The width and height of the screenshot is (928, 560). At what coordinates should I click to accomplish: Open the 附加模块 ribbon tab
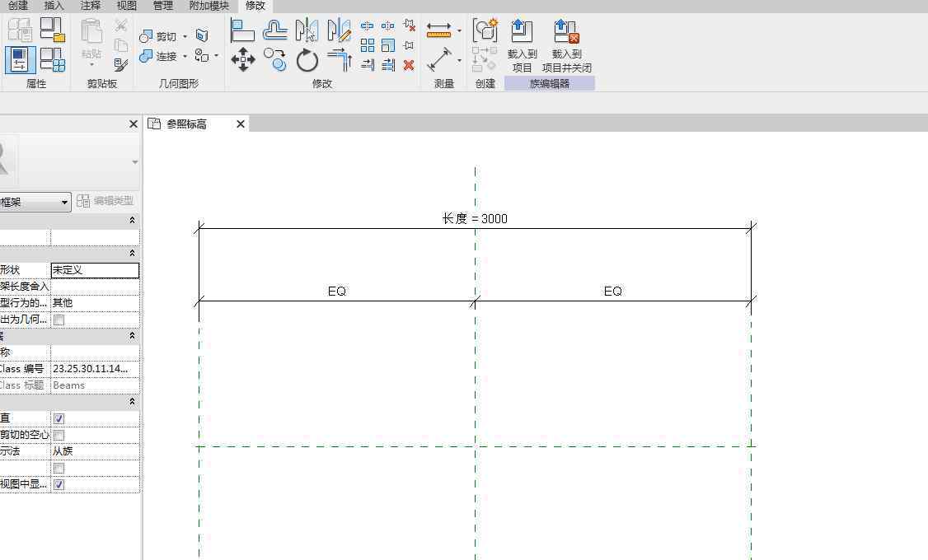click(x=209, y=5)
